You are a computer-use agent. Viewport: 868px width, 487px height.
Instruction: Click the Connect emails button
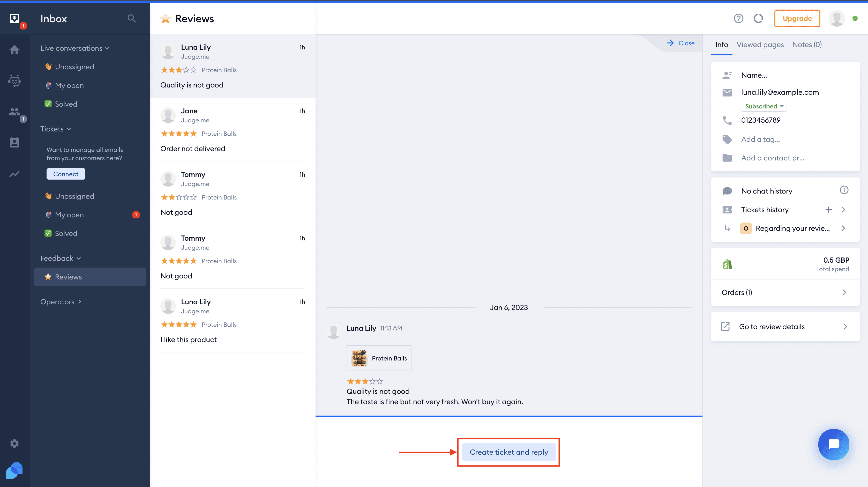(66, 174)
